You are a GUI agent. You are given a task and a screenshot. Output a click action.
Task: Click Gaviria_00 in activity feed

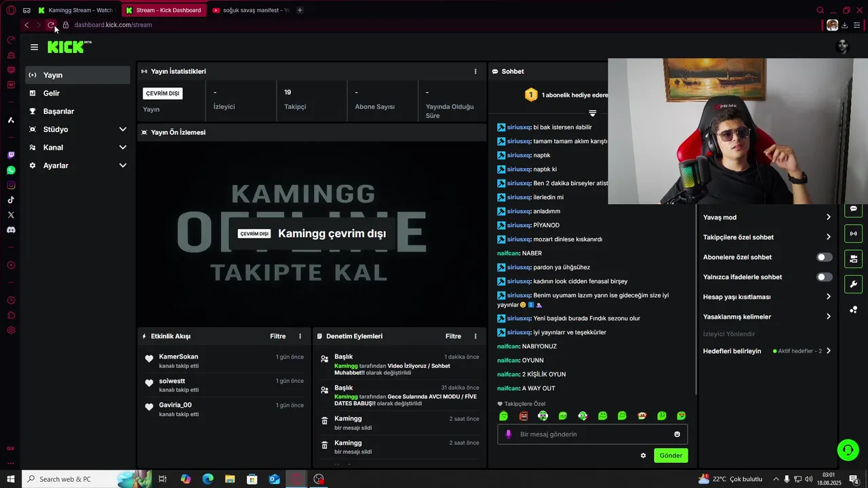175,405
